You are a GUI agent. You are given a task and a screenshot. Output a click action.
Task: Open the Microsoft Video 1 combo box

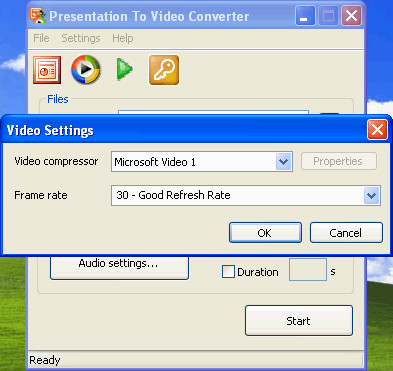[x=202, y=162]
